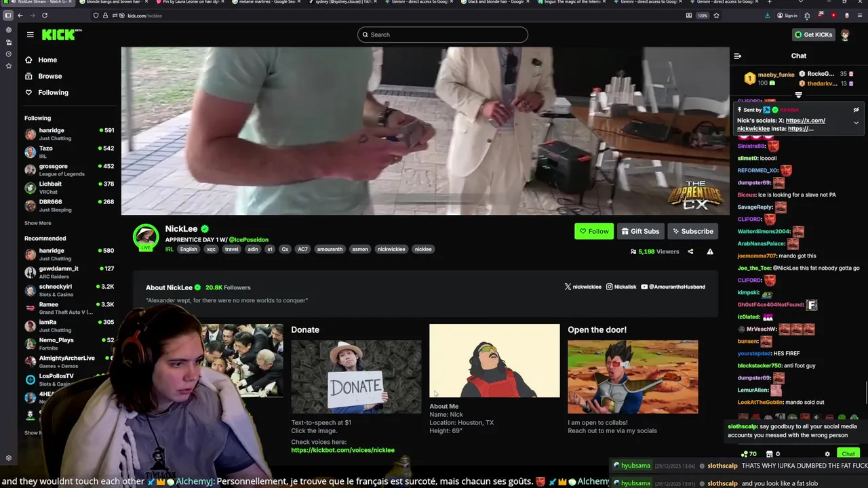The height and width of the screenshot is (488, 868).
Task: Open AlmightyArcherLive channel
Action: tap(69, 361)
